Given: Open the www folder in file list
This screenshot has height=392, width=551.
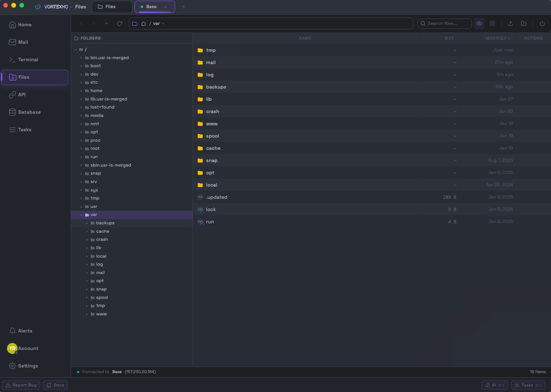Looking at the screenshot, I should [x=372, y=124].
